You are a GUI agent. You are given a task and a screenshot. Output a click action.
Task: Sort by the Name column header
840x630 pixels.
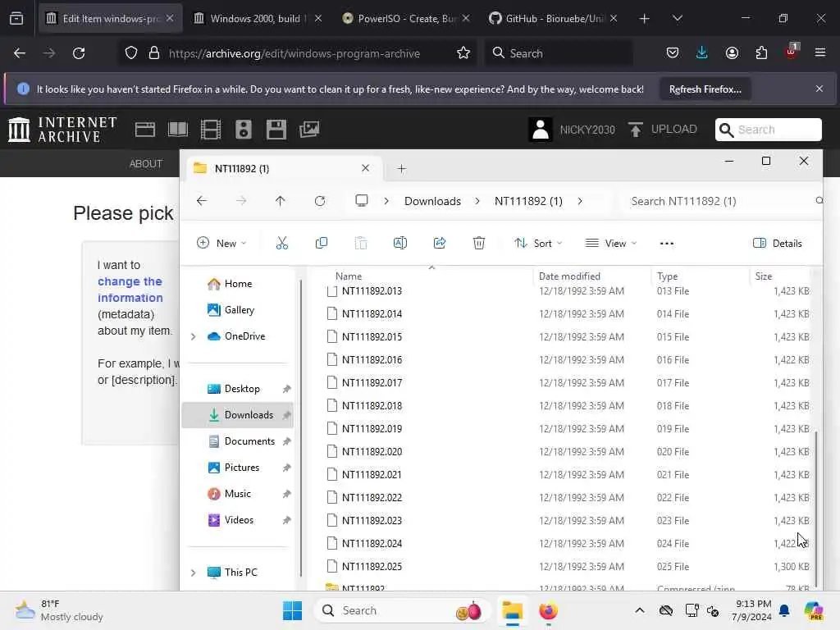(348, 276)
